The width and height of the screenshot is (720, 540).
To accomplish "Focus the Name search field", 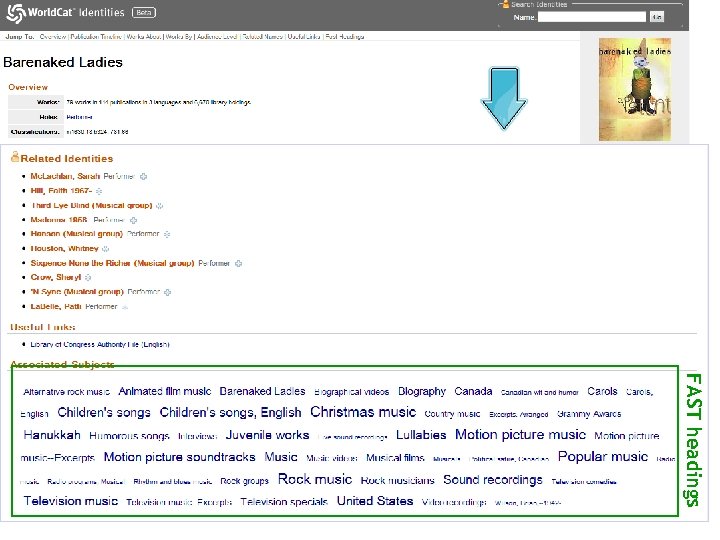I will pos(592,17).
